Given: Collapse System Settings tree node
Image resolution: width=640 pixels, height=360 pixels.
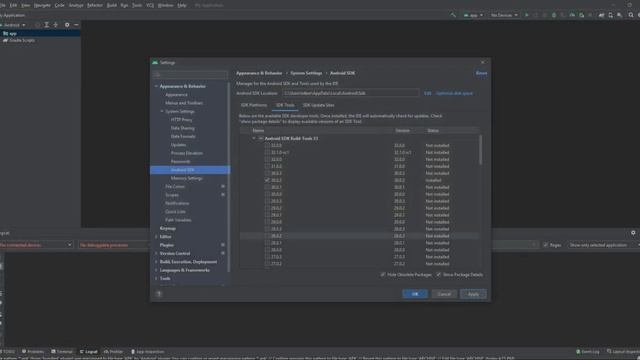Looking at the screenshot, I should click(162, 111).
